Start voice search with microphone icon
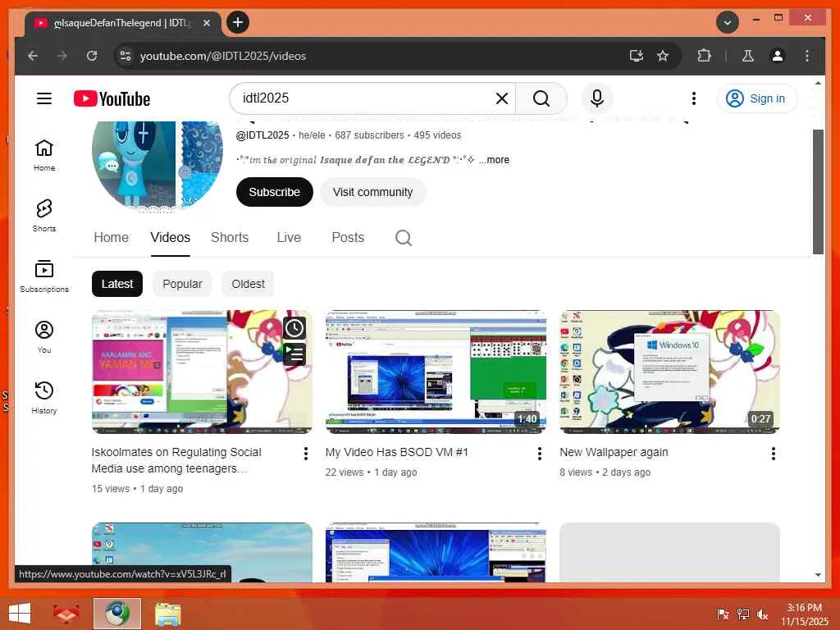The image size is (840, 630). click(x=597, y=98)
